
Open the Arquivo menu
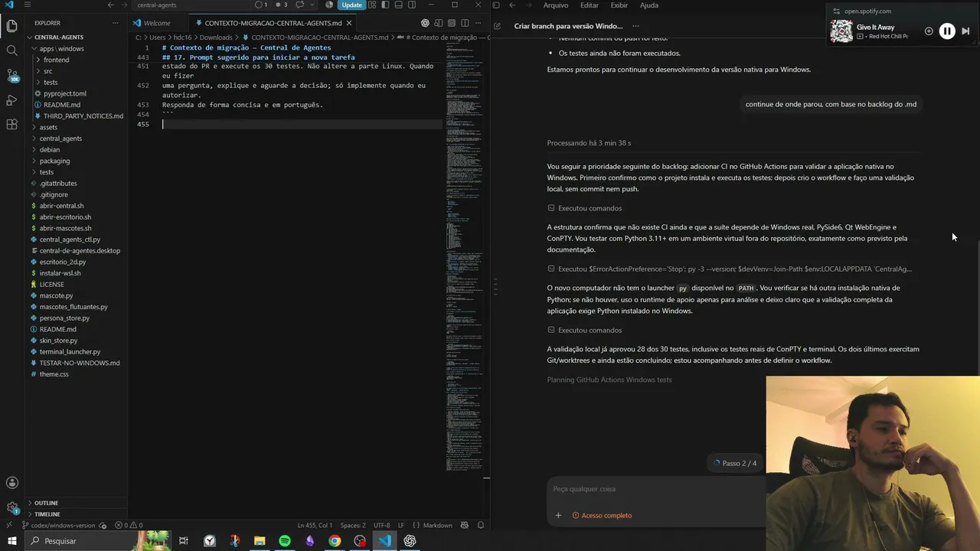pyautogui.click(x=556, y=5)
